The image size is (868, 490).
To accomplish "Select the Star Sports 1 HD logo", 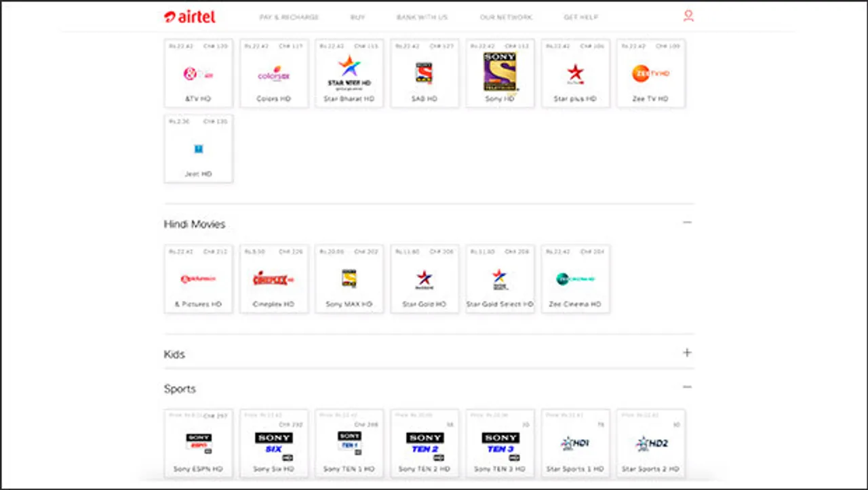I will click(x=576, y=444).
